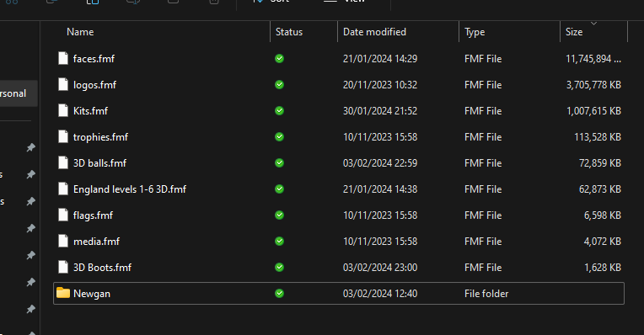Click the date 20/11/2023 10:32
644x335 pixels.
pos(380,85)
